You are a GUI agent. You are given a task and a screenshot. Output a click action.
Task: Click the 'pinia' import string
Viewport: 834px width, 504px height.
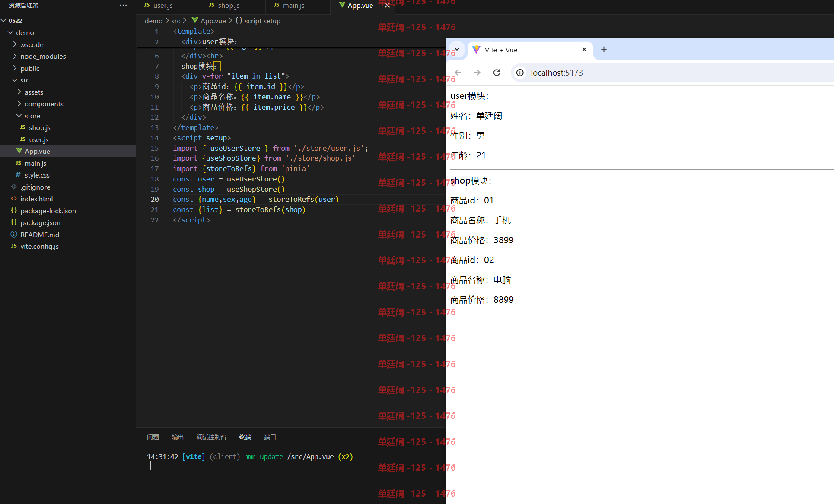click(296, 168)
